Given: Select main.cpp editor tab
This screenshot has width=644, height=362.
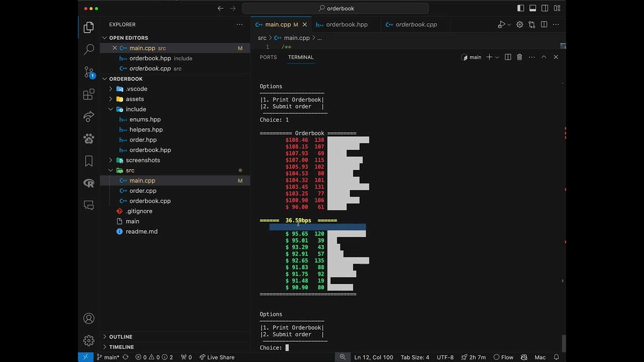Looking at the screenshot, I should (x=281, y=24).
